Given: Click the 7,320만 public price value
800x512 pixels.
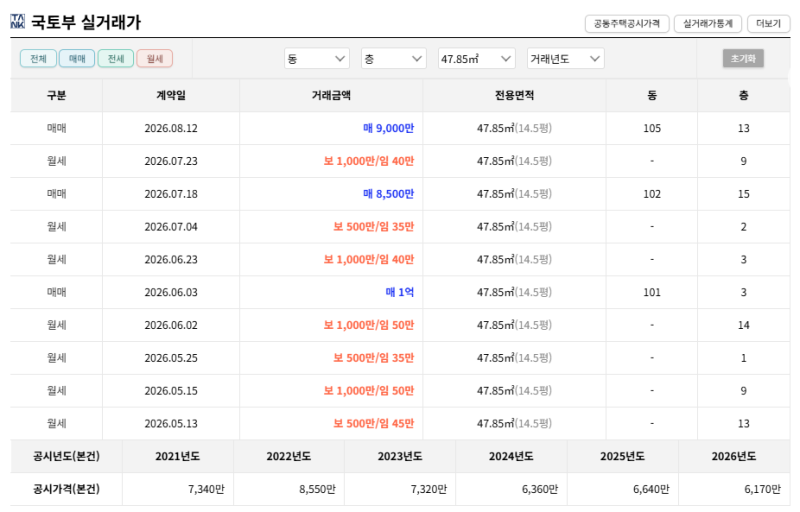Looking at the screenshot, I should tap(429, 490).
